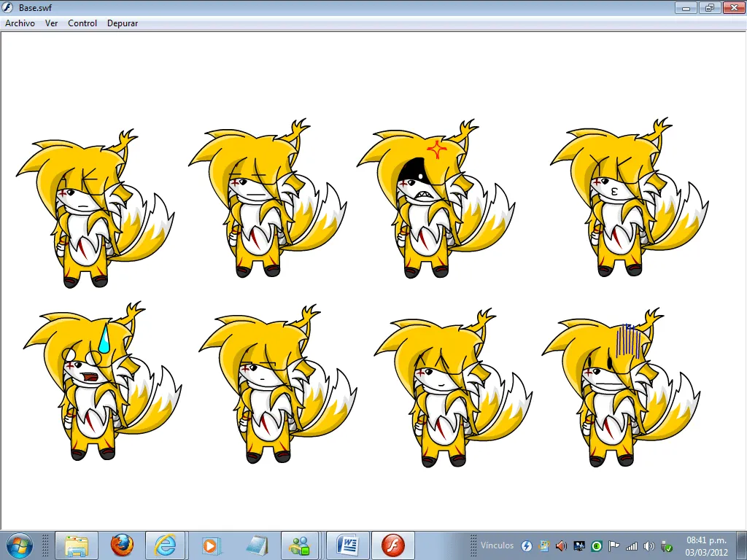Viewport: 747px width, 560px height.
Task: Toggle the network signal icon in system tray
Action: [x=630, y=545]
